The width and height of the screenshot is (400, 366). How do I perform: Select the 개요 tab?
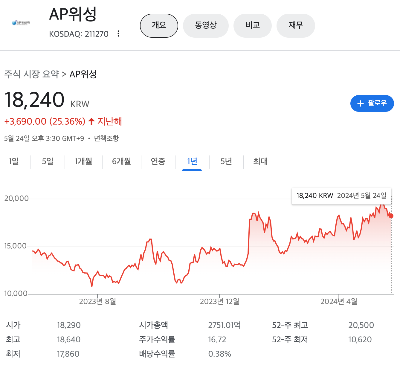coord(159,25)
